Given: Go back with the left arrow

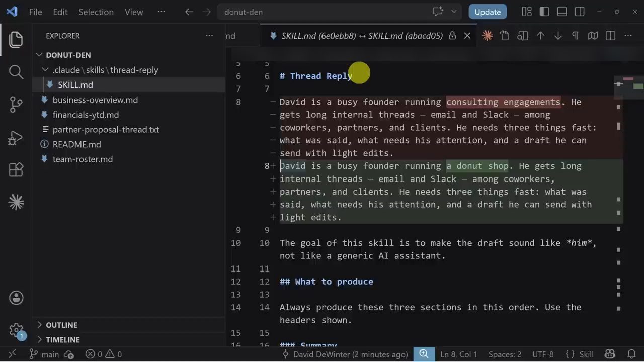Looking at the screenshot, I should 189,12.
